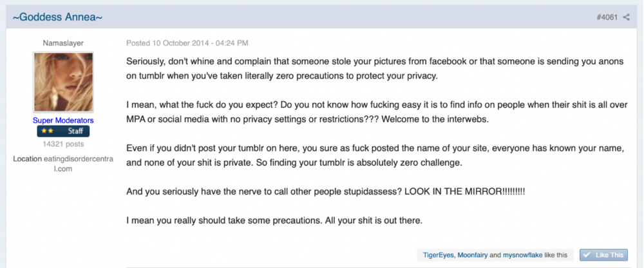Click the final line about taking precautions
Image resolution: width=644 pixels, height=268 pixels.
274,220
